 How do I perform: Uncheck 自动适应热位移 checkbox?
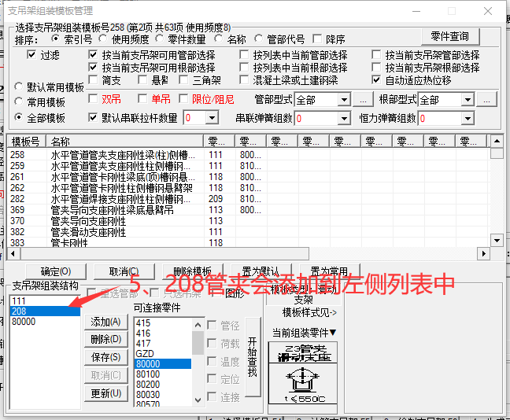pos(377,80)
